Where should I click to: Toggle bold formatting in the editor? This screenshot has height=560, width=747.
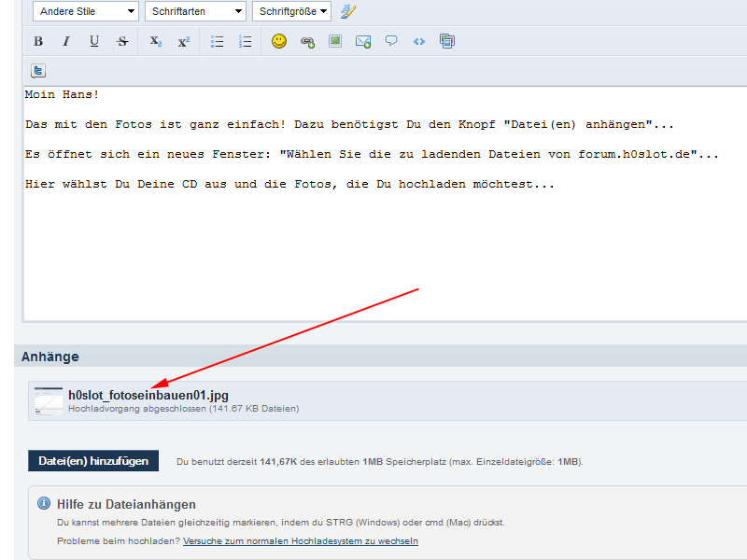38,41
